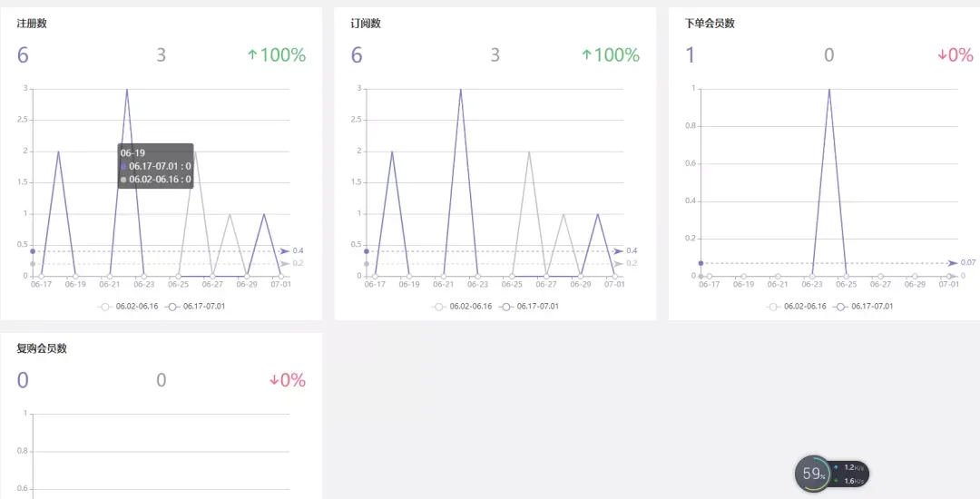Image resolution: width=980 pixels, height=499 pixels.
Task: Click the green up arrow 100% in 注册数 card
Action: pos(276,55)
